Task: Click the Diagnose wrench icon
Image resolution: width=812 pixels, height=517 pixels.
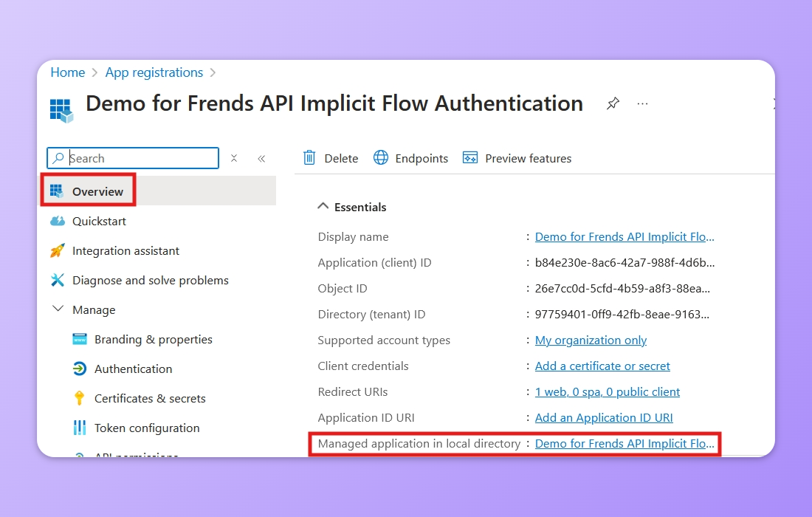Action: 57,280
